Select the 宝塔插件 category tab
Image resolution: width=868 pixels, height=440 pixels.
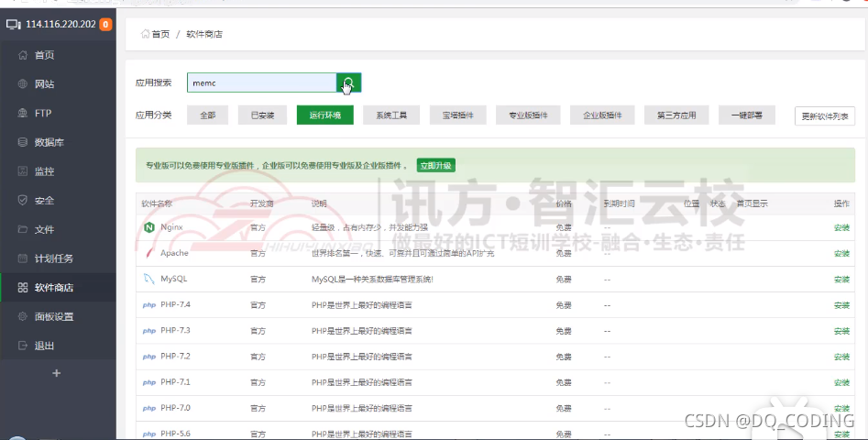pos(457,115)
